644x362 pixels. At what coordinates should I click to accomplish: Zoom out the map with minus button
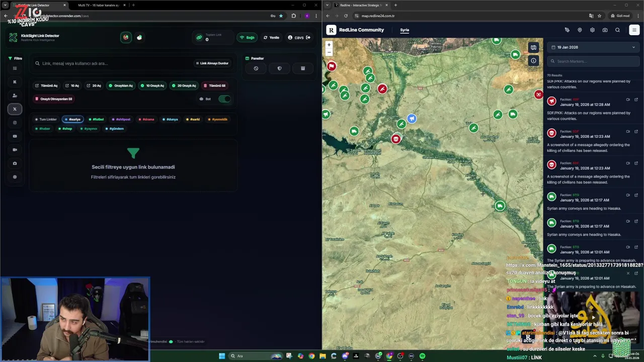(x=329, y=52)
